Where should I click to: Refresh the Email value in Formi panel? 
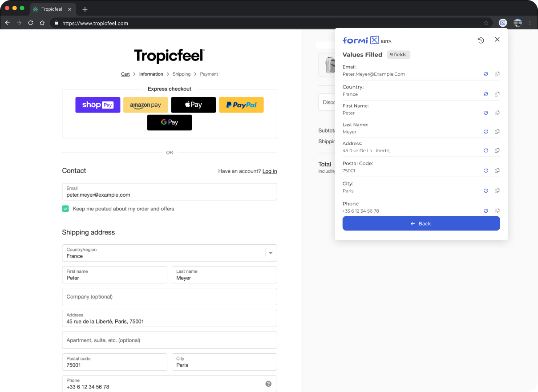(486, 74)
